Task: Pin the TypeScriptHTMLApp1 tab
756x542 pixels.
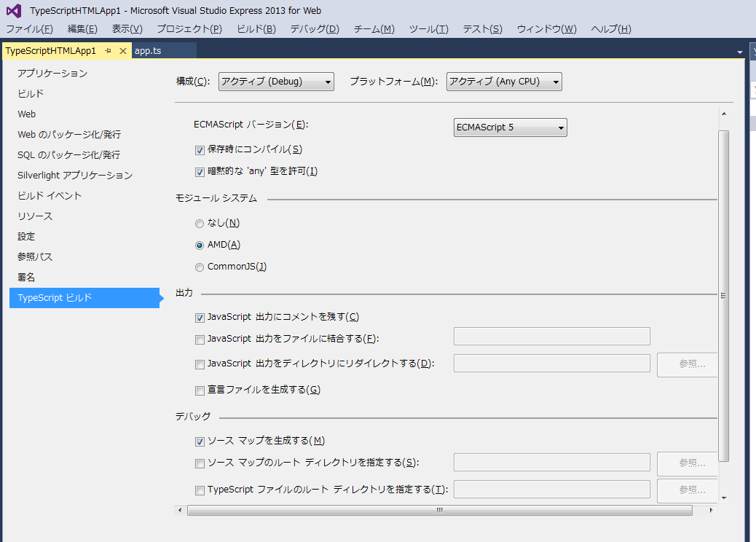Action: point(108,51)
